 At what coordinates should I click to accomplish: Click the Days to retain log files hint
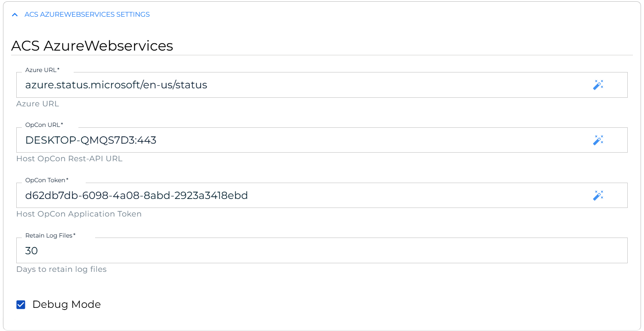point(61,269)
